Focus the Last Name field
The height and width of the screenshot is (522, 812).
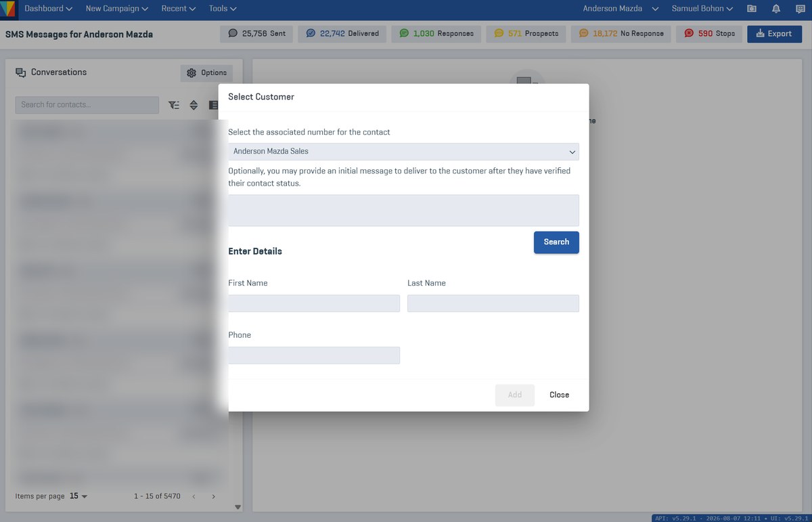click(493, 303)
